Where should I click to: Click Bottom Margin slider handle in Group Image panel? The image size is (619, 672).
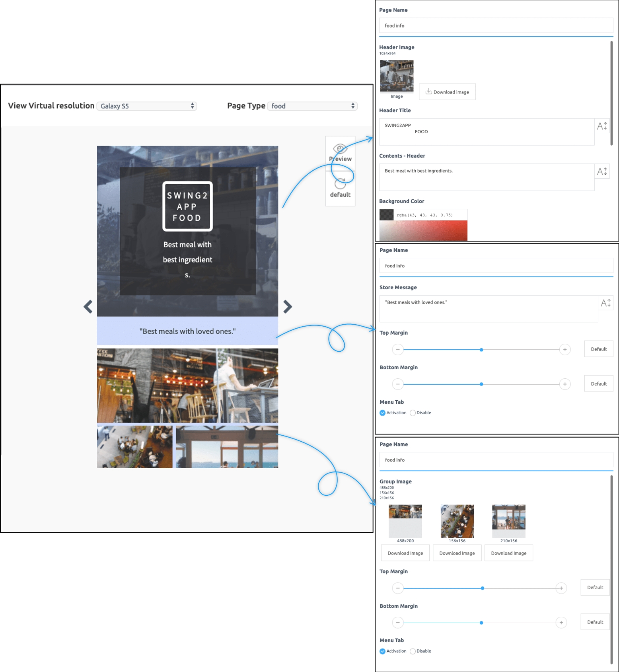coord(481,623)
